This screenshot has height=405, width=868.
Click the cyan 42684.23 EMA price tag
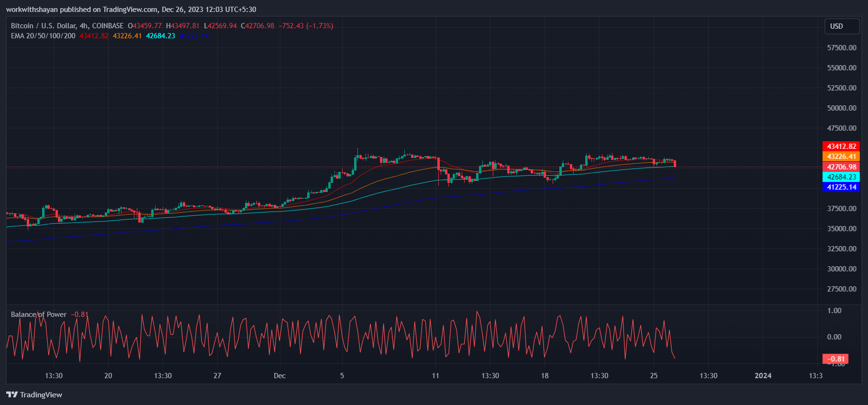click(x=841, y=177)
